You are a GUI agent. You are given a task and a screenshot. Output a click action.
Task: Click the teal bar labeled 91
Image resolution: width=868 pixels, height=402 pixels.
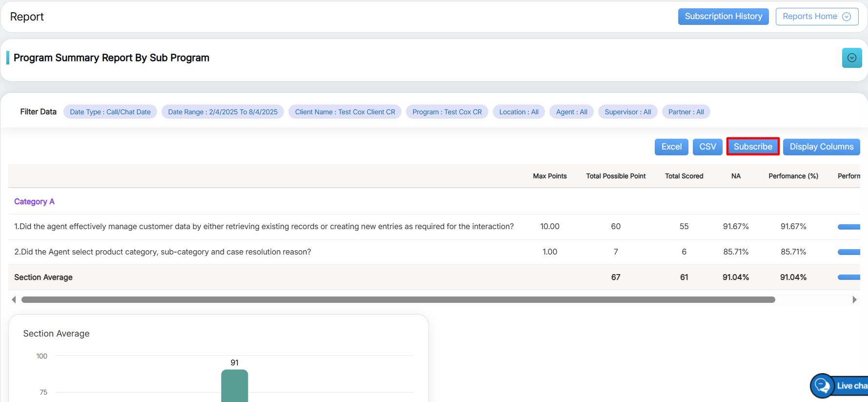(x=235, y=386)
